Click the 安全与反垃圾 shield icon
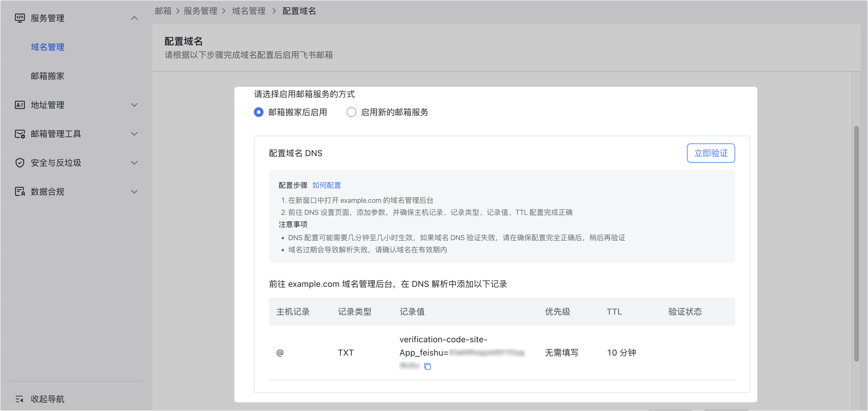The image size is (868, 411). [x=20, y=163]
